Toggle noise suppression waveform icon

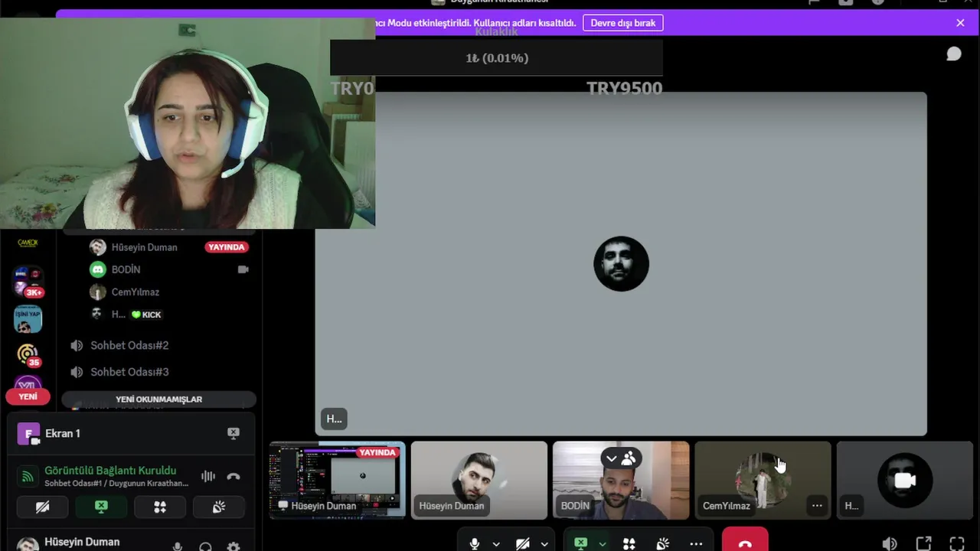coord(207,476)
